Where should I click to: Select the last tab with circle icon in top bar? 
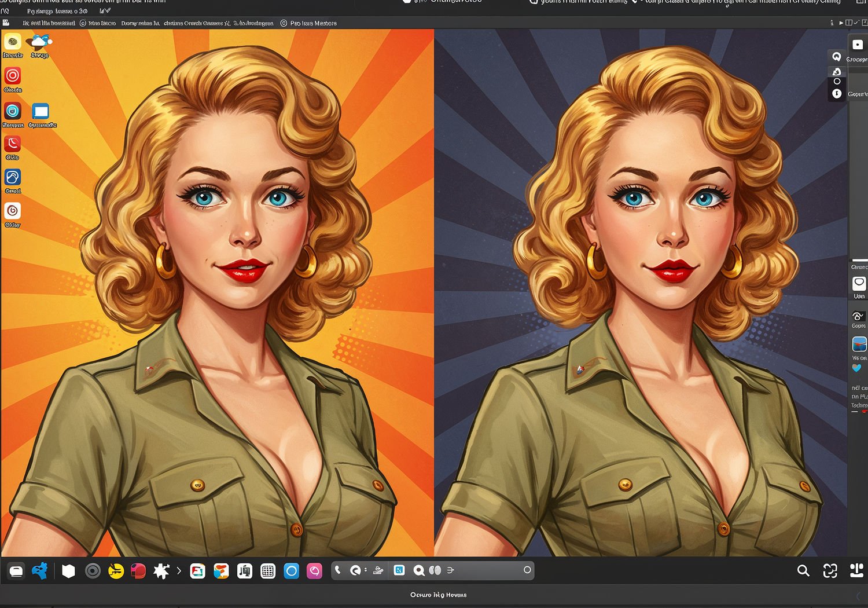(308, 23)
